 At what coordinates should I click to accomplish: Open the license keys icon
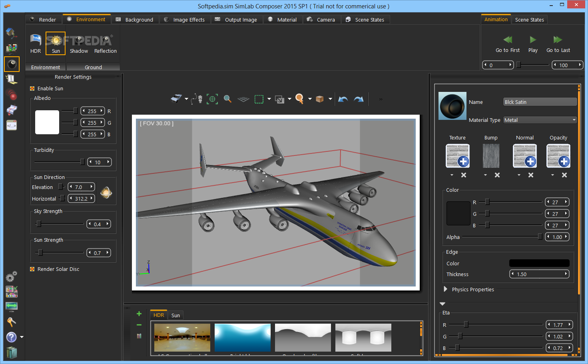[x=11, y=322]
